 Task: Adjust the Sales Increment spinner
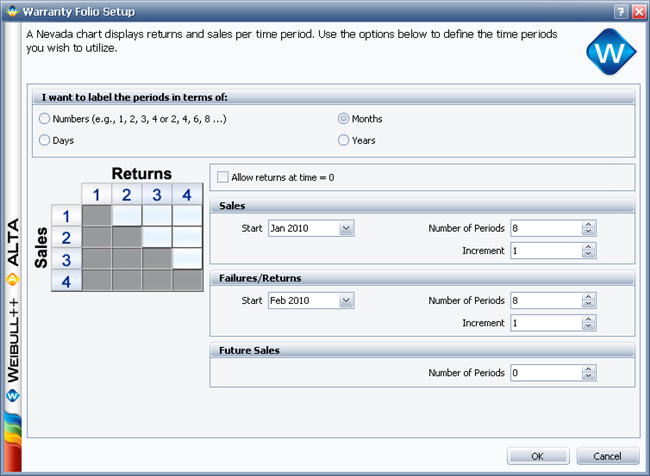[x=589, y=250]
